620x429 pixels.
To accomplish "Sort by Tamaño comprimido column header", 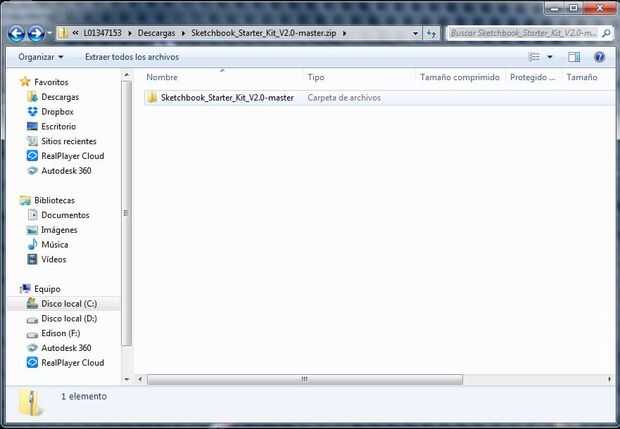I will pos(460,77).
